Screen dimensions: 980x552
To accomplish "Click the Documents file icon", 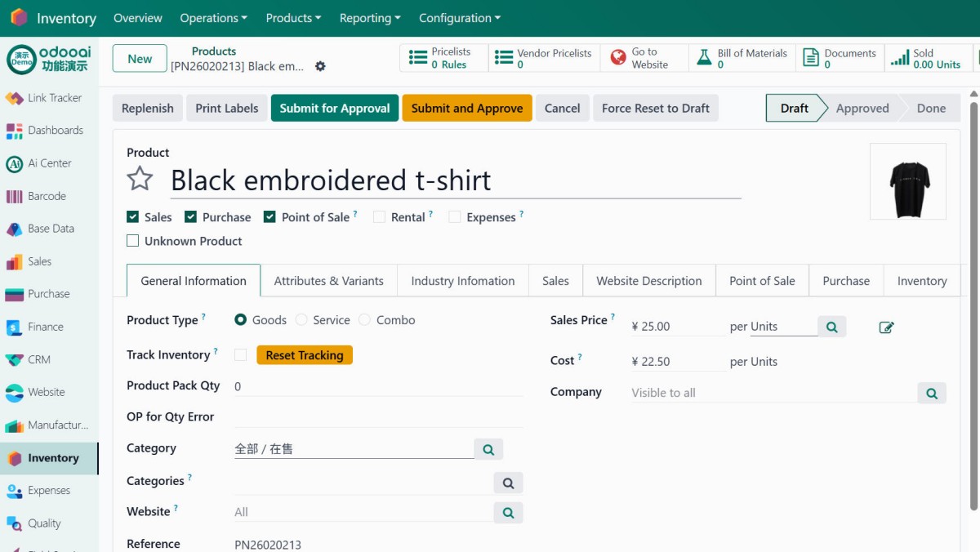I will click(x=811, y=58).
